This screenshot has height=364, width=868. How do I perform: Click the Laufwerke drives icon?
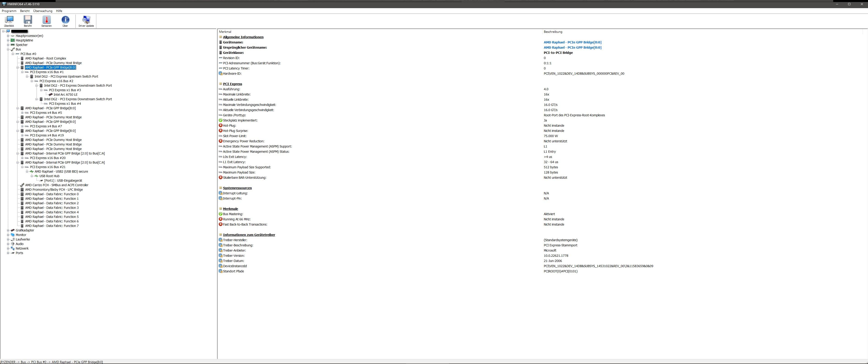tap(13, 240)
